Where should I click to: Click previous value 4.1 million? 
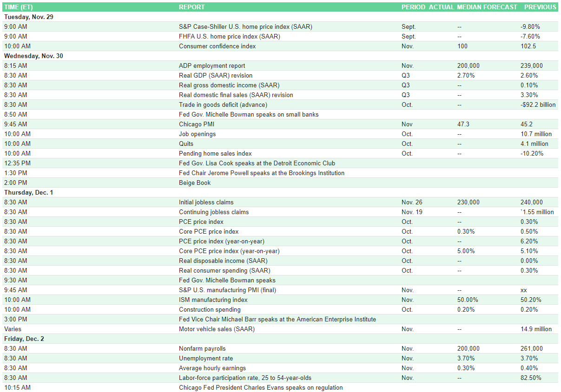click(535, 144)
